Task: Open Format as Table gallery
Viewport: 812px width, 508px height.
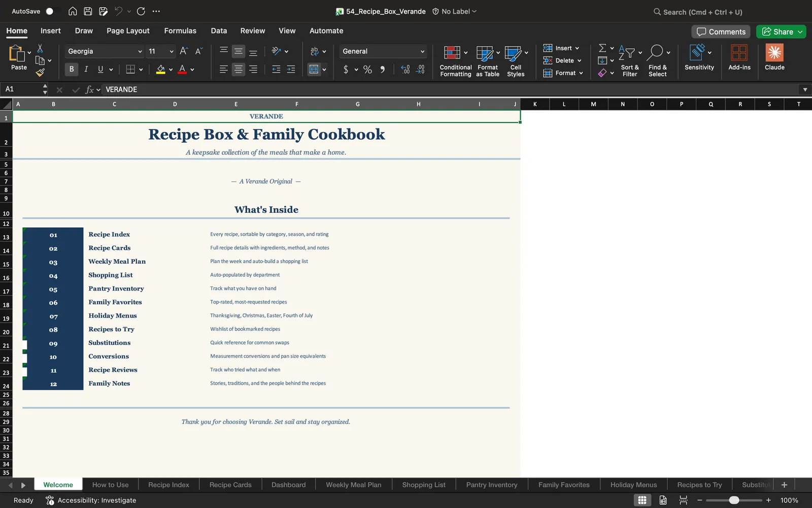Action: [x=488, y=61]
